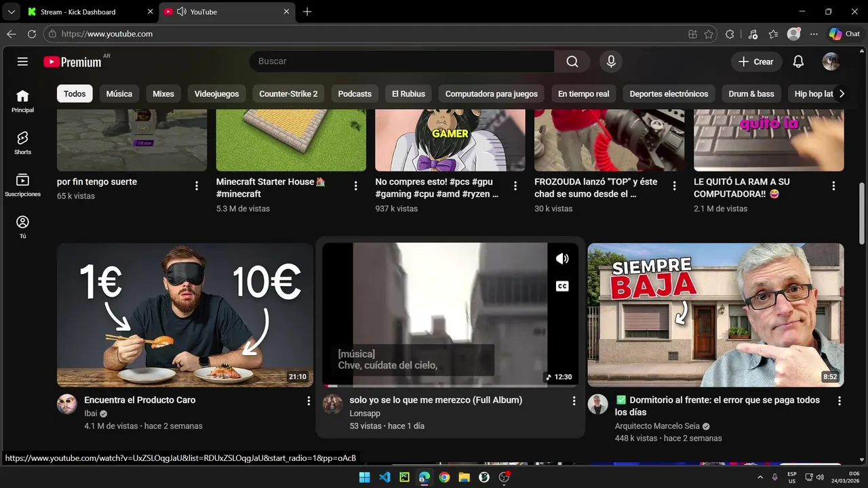This screenshot has height=488, width=868.
Task: Open Ibai channel avatar
Action: tap(67, 404)
